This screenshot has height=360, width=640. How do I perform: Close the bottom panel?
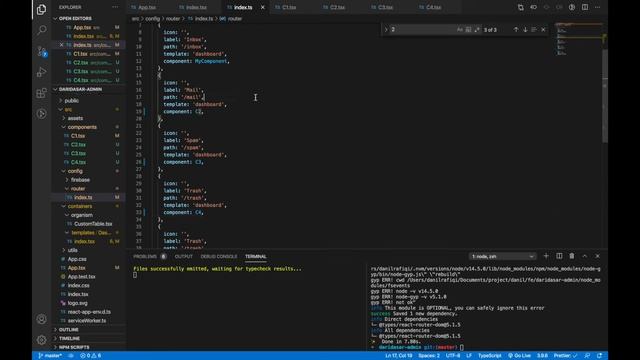coord(598,256)
